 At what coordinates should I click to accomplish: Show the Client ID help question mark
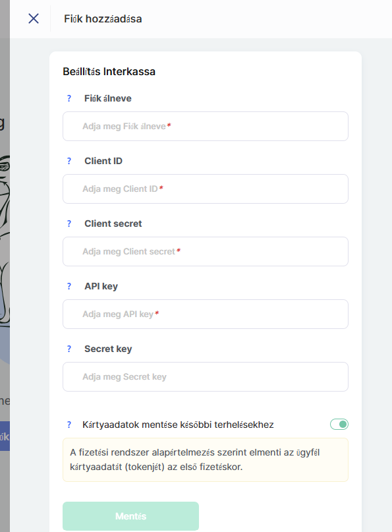[x=69, y=161]
